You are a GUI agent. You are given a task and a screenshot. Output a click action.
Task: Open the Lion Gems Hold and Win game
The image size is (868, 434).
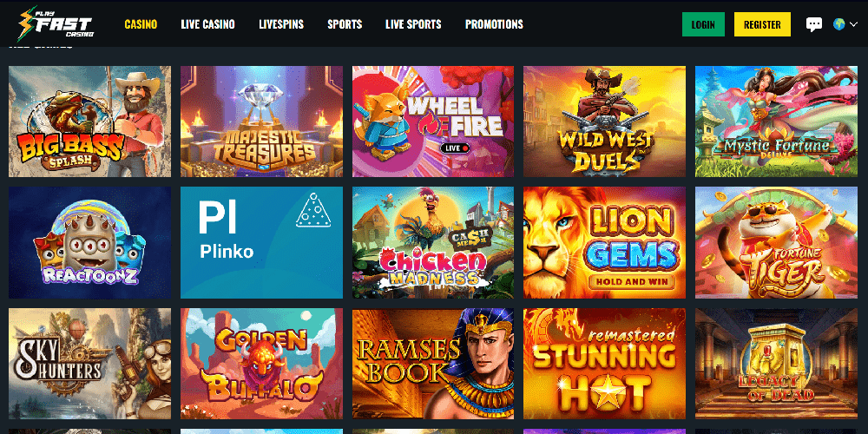click(x=604, y=242)
